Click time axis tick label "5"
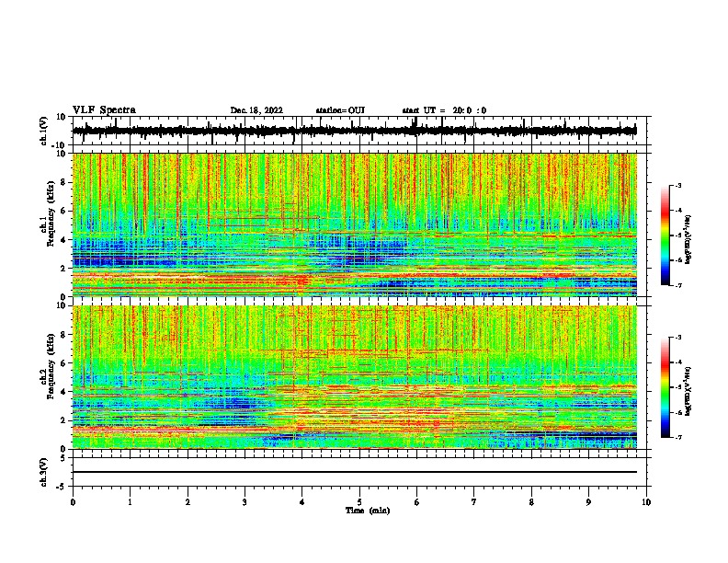The width and height of the screenshot is (728, 563). click(359, 502)
